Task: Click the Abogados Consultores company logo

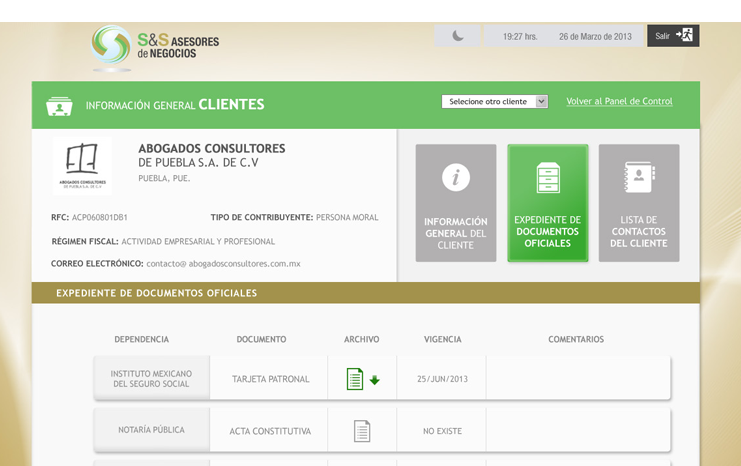Action: point(80,167)
